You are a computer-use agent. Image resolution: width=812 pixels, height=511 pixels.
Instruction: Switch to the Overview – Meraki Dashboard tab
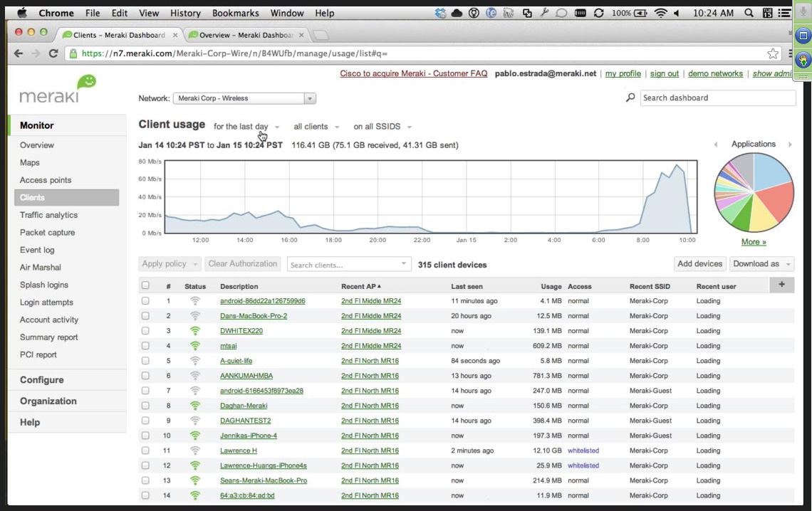[247, 35]
